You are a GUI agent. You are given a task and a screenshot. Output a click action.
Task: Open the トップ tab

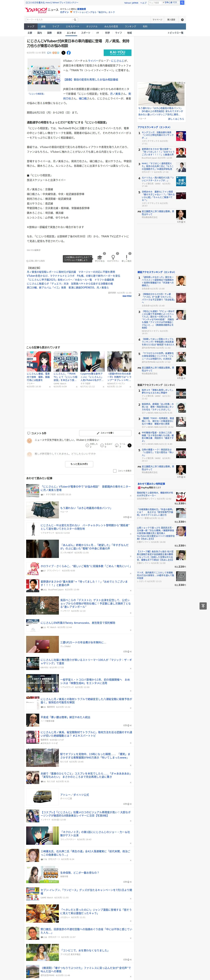tap(31, 27)
